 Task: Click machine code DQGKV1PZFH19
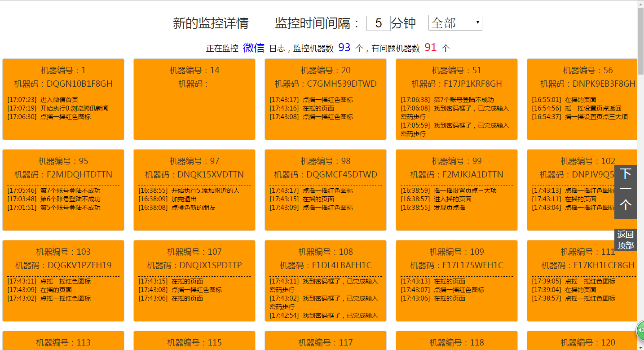(x=80, y=266)
